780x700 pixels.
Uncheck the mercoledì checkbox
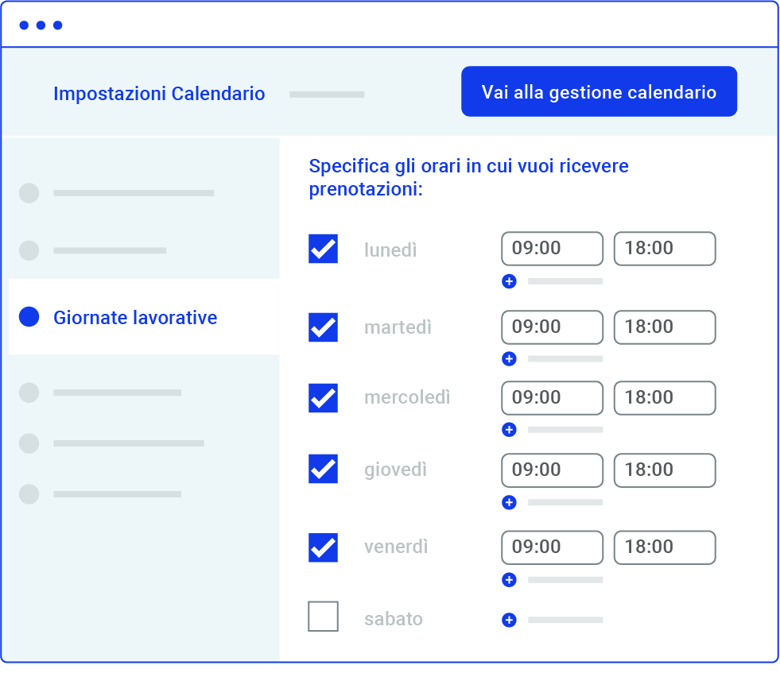[x=323, y=398]
